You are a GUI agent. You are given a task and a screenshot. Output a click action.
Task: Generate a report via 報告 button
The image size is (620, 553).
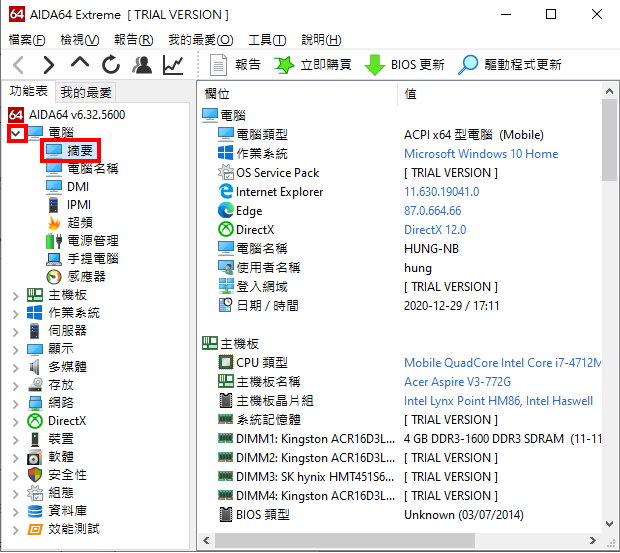(x=235, y=65)
